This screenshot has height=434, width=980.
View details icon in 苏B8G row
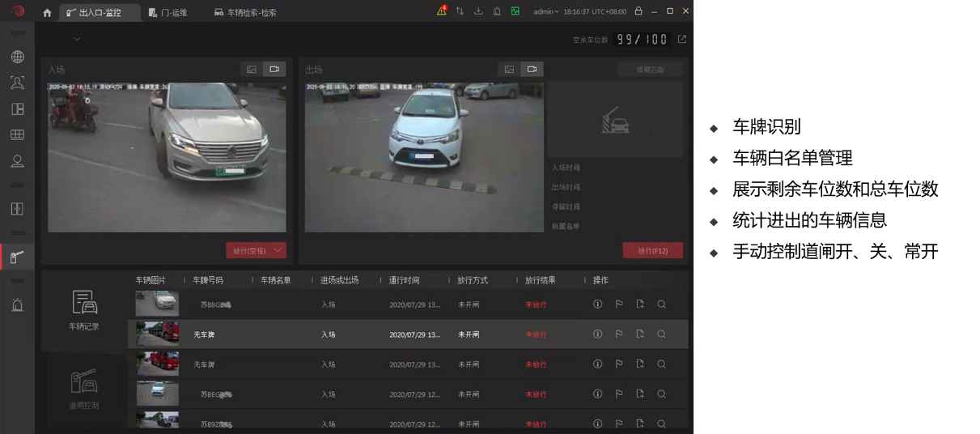click(598, 304)
